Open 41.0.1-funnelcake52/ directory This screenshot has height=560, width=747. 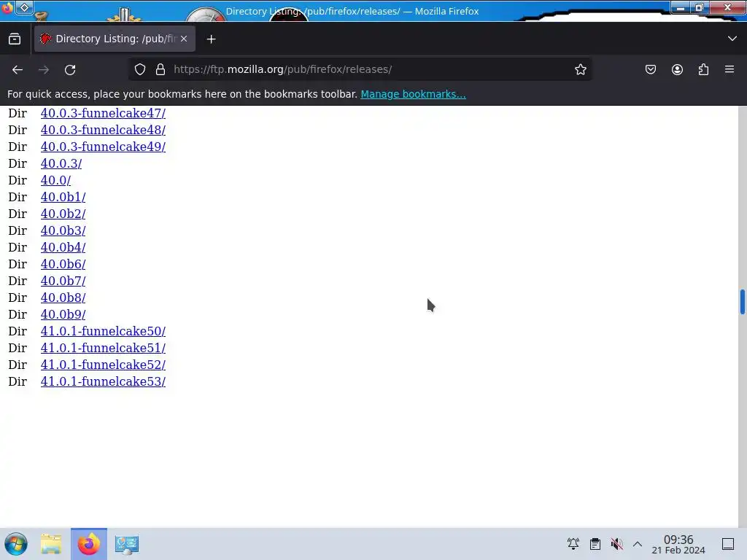[x=103, y=365]
